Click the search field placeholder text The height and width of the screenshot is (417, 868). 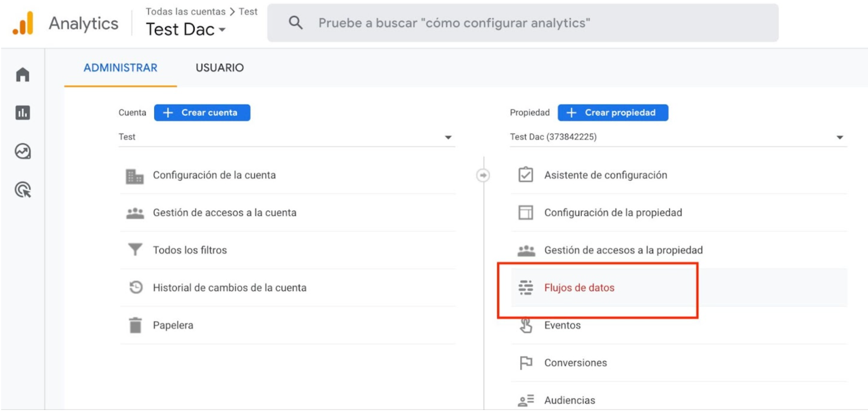click(x=454, y=23)
